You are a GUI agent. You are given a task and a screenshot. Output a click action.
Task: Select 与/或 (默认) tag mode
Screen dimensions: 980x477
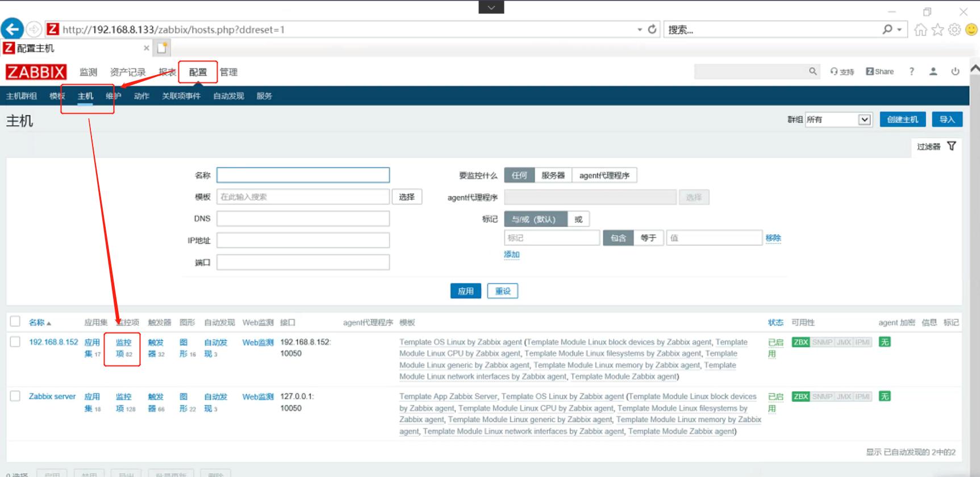pyautogui.click(x=535, y=219)
